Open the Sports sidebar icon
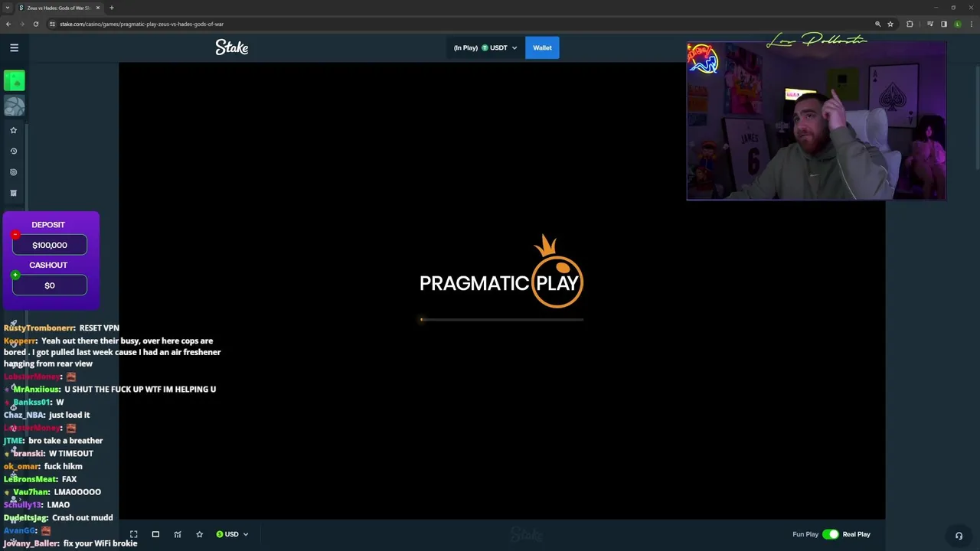Screen dimensions: 980x551 [x=14, y=106]
